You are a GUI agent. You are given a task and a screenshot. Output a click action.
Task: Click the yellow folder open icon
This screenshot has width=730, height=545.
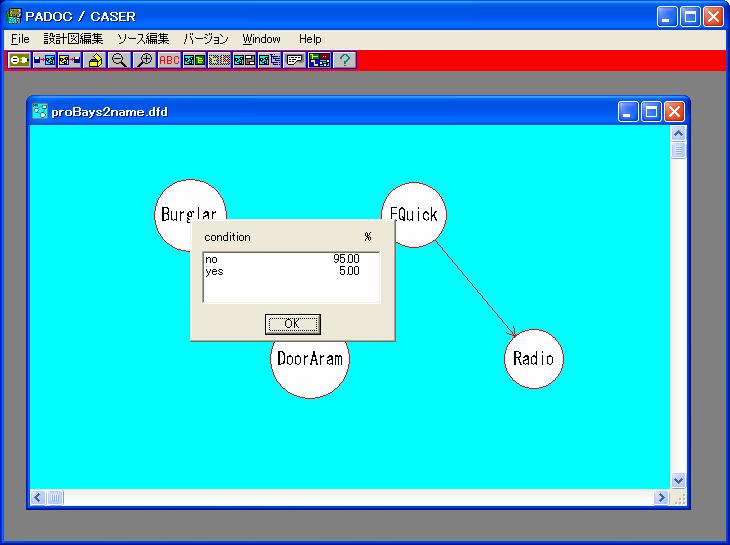pos(95,60)
